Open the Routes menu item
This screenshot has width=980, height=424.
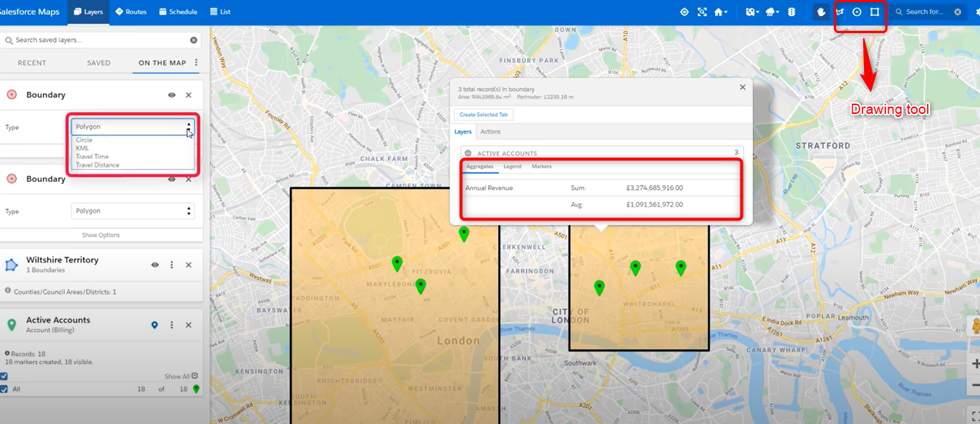(131, 11)
